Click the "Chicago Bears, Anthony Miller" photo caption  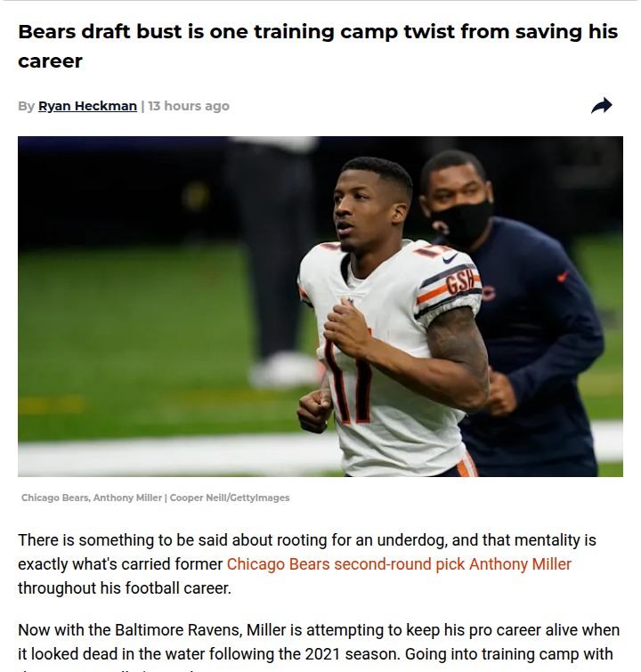tap(92, 498)
